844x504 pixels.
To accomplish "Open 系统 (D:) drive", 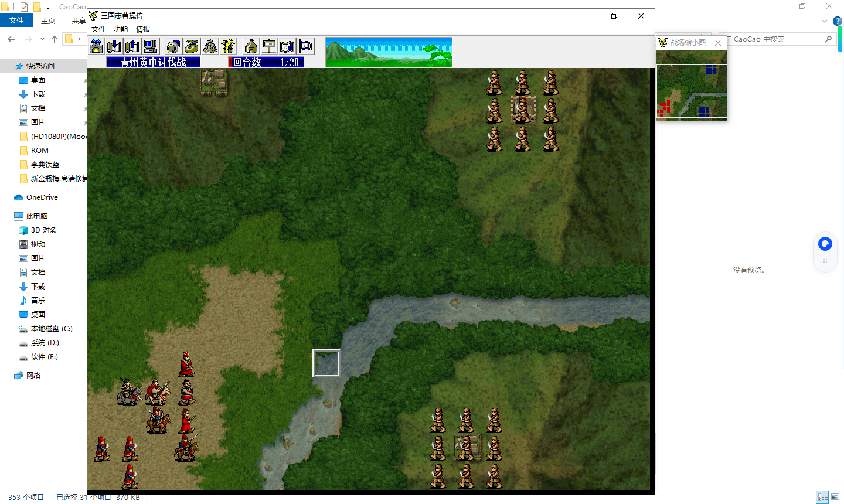I will pos(45,343).
